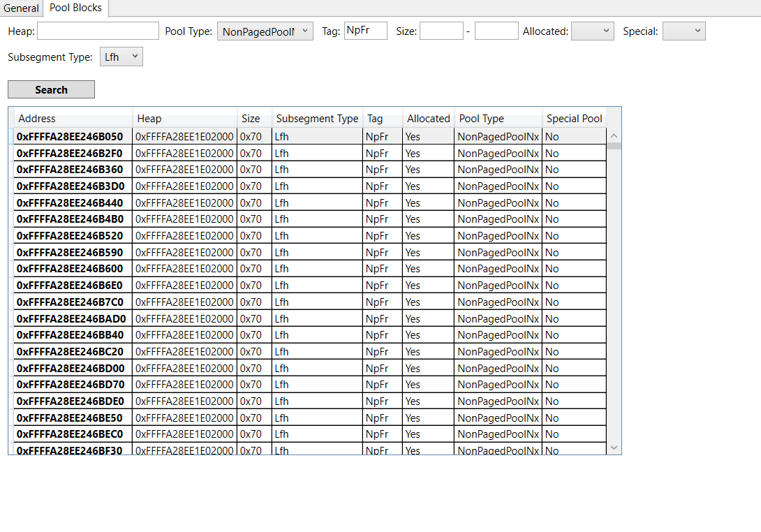761x532 pixels.
Task: Sort by the Pool Type column header
Action: [498, 119]
